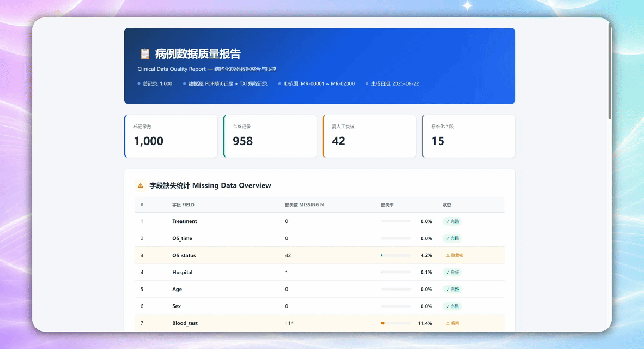Click the row number 7 of the Blood_test row

pos(142,323)
